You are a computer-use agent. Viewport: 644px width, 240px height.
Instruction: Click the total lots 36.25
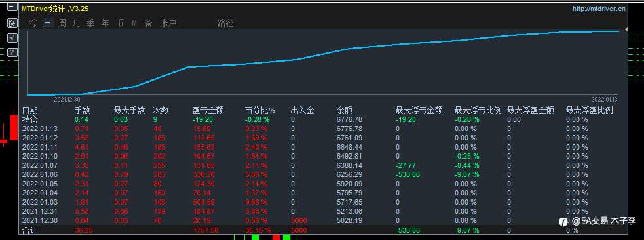tap(83, 231)
